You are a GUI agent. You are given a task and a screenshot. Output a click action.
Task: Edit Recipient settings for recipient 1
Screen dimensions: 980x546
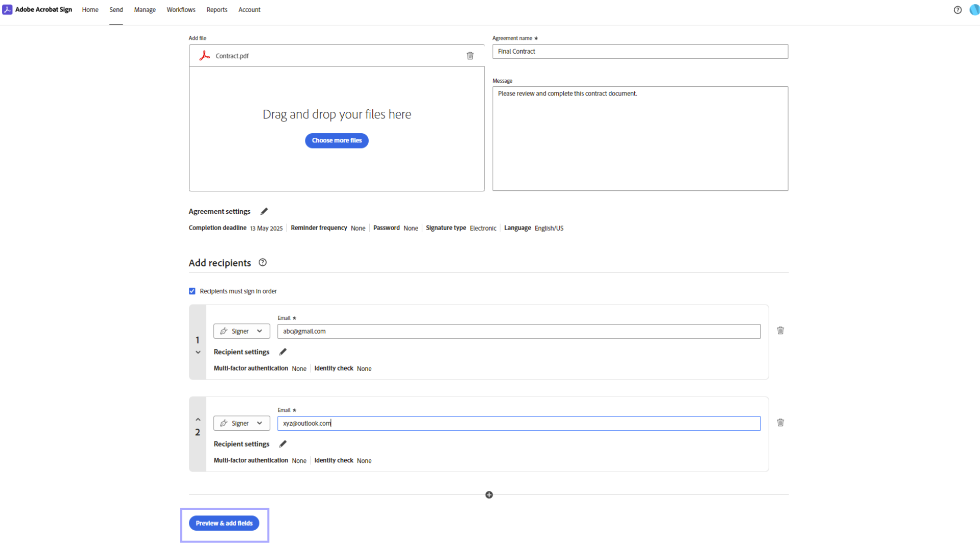[283, 352]
